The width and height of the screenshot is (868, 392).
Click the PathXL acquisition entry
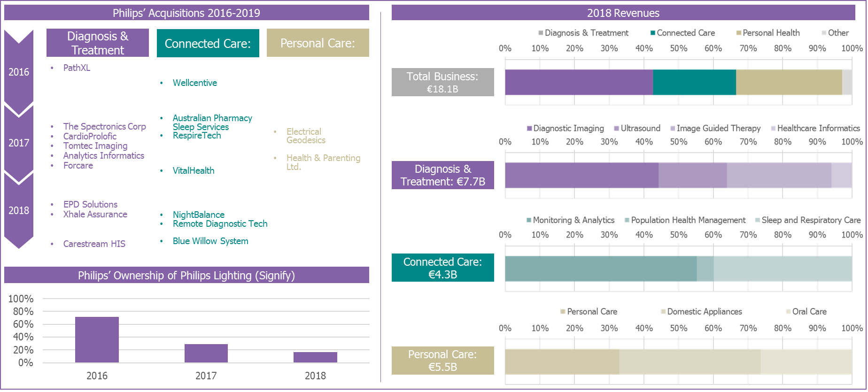(77, 68)
